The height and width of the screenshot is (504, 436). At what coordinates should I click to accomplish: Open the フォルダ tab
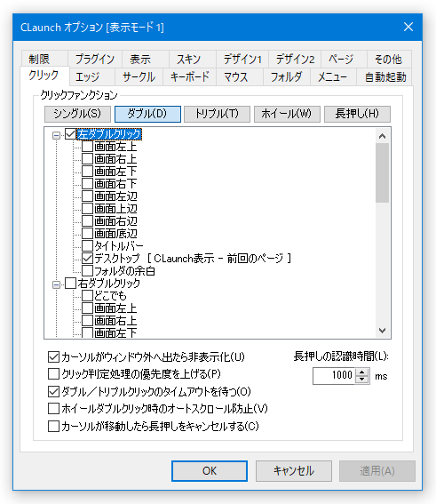tap(287, 77)
